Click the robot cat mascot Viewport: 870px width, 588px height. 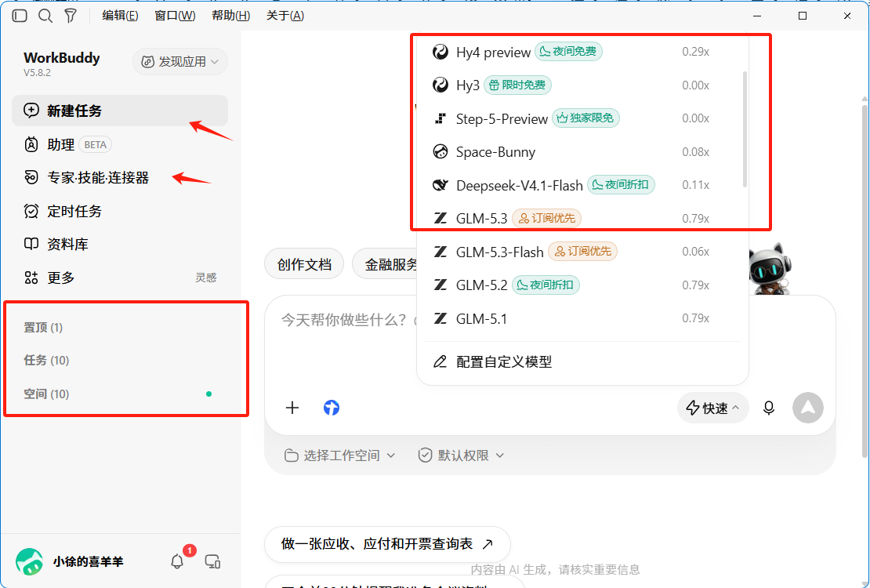[x=770, y=269]
